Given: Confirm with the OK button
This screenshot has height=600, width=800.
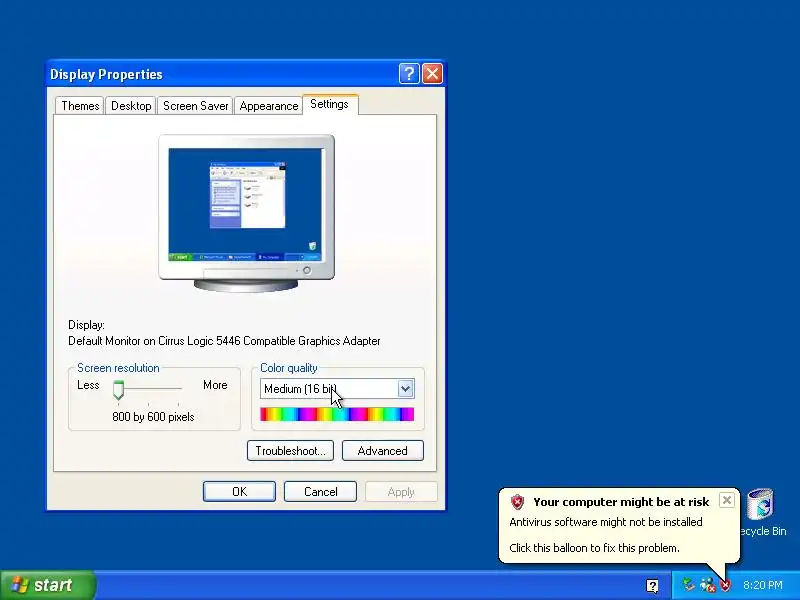Looking at the screenshot, I should point(239,491).
